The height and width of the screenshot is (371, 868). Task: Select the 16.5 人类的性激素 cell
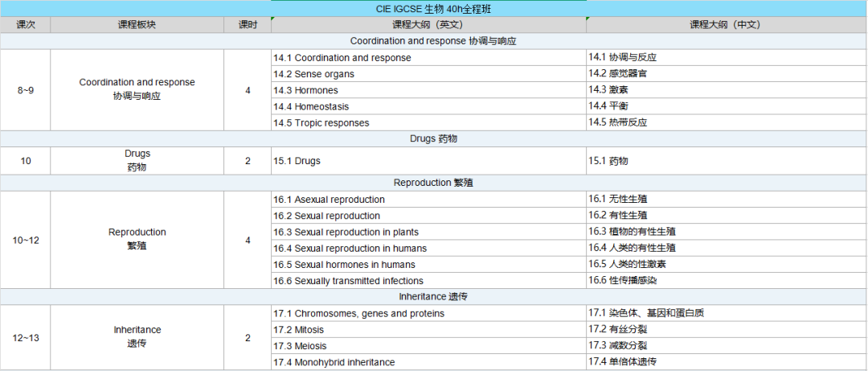pos(725,264)
